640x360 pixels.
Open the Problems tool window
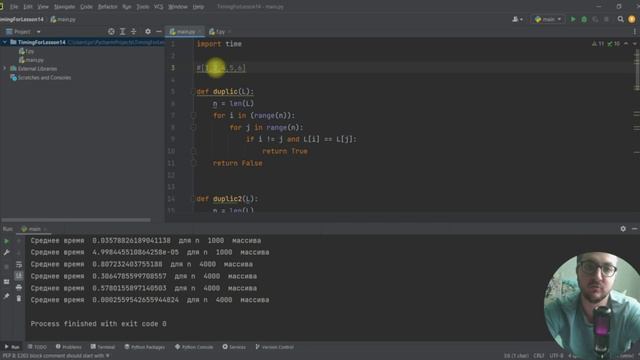click(x=69, y=347)
